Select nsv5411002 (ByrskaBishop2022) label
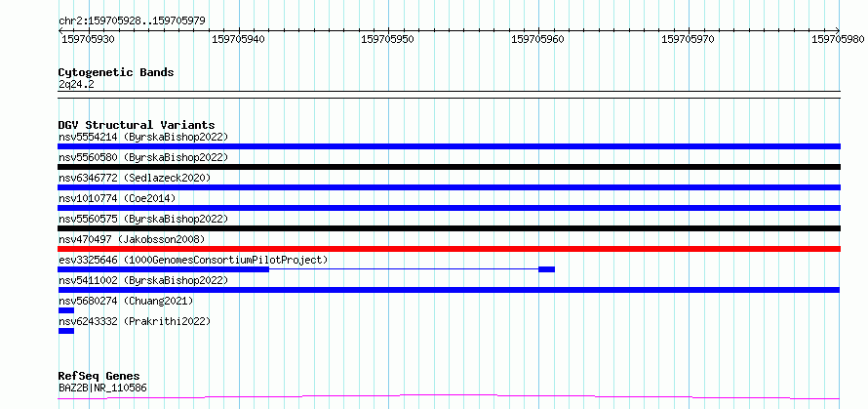Image resolution: width=868 pixels, height=409 pixels. (x=142, y=280)
